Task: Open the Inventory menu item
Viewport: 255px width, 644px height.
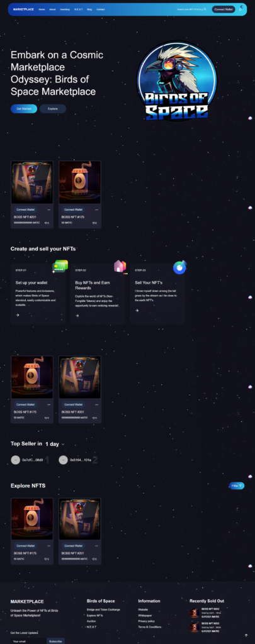Action: click(x=65, y=9)
